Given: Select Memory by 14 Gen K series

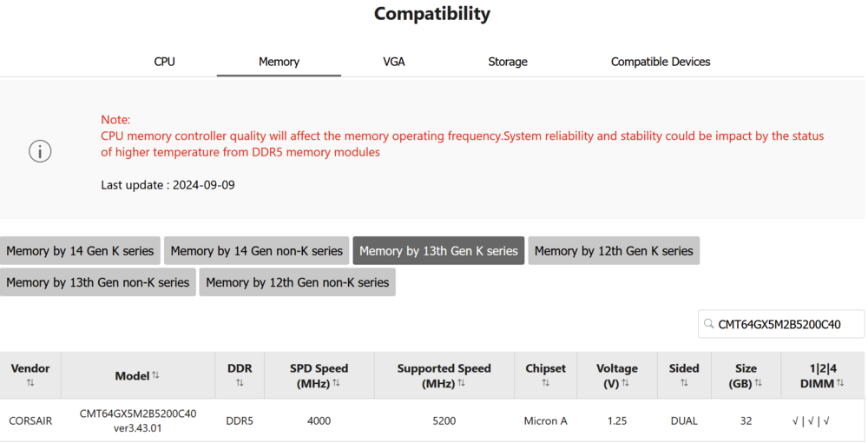Looking at the screenshot, I should pyautogui.click(x=80, y=251).
